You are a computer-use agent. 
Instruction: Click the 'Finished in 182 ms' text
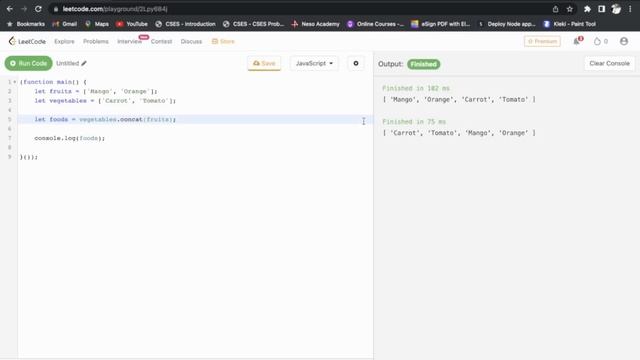[x=416, y=88]
